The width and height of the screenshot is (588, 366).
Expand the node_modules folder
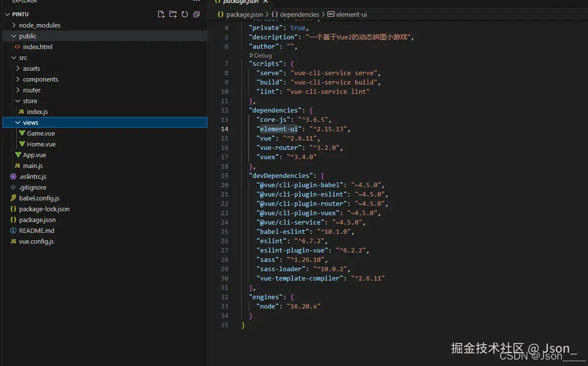coord(39,25)
